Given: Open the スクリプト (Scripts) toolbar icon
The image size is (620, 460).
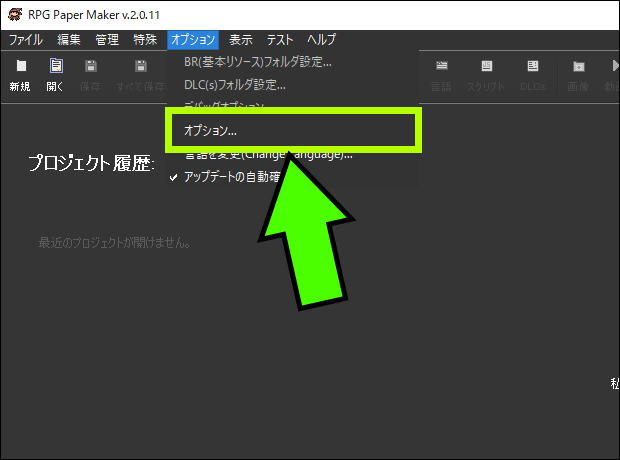Looking at the screenshot, I should coord(486,74).
